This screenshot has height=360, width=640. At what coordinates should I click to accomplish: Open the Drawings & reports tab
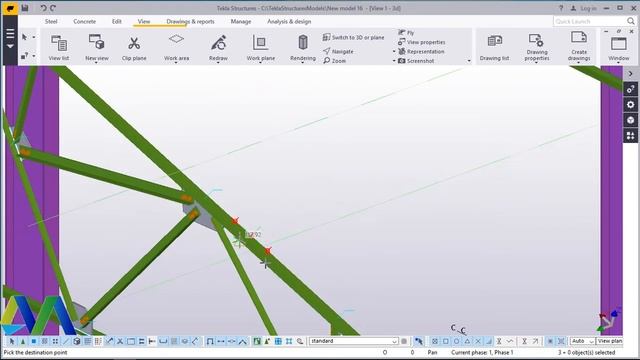(190, 21)
